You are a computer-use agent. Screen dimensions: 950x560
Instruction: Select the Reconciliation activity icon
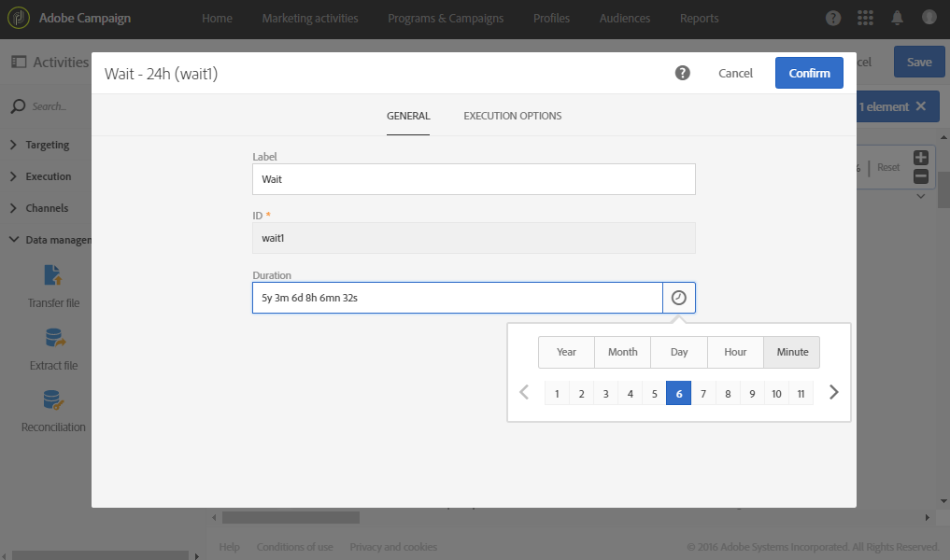(x=53, y=400)
